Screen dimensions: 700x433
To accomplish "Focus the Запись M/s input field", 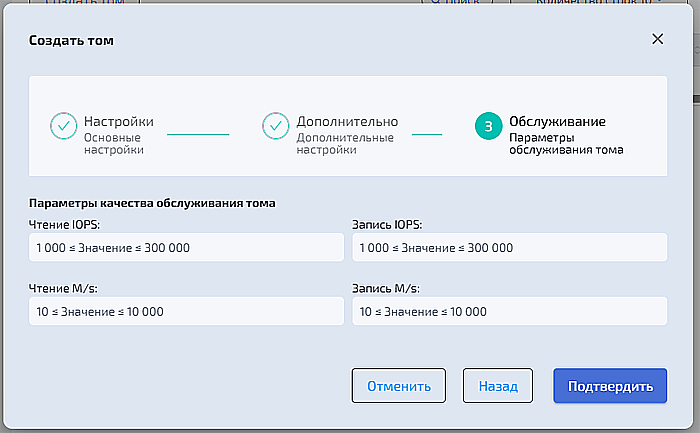I will [509, 311].
